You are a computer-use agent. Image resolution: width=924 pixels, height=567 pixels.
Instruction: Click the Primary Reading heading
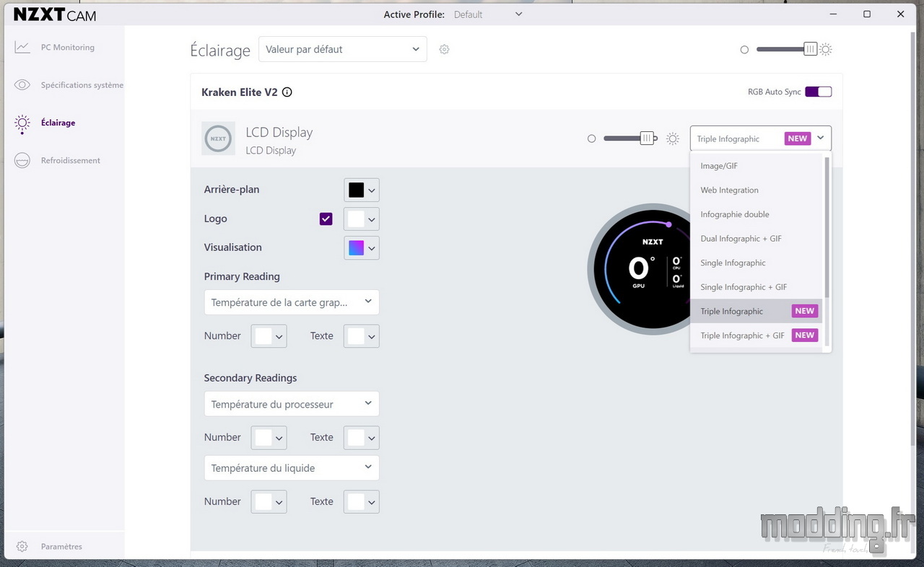point(242,276)
